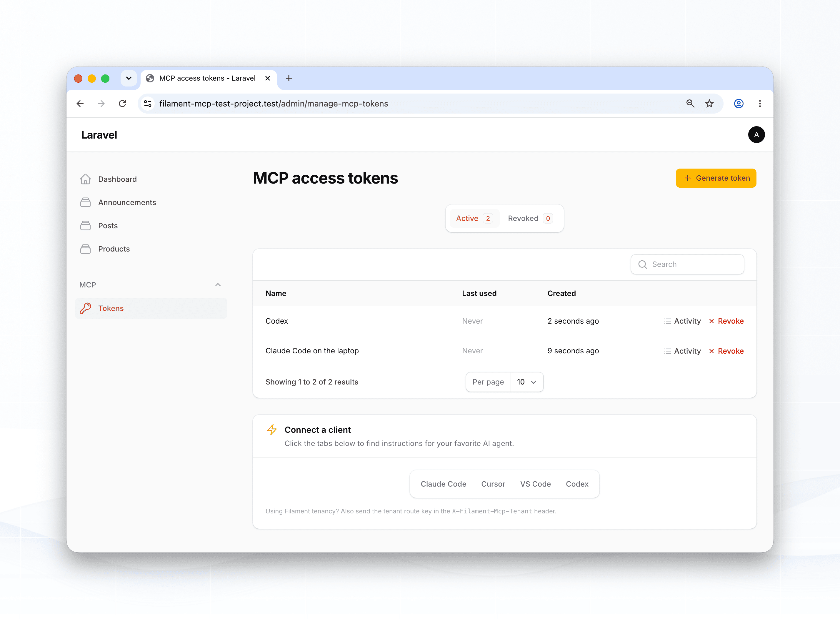Select the VS Code instructions tab

pos(536,484)
